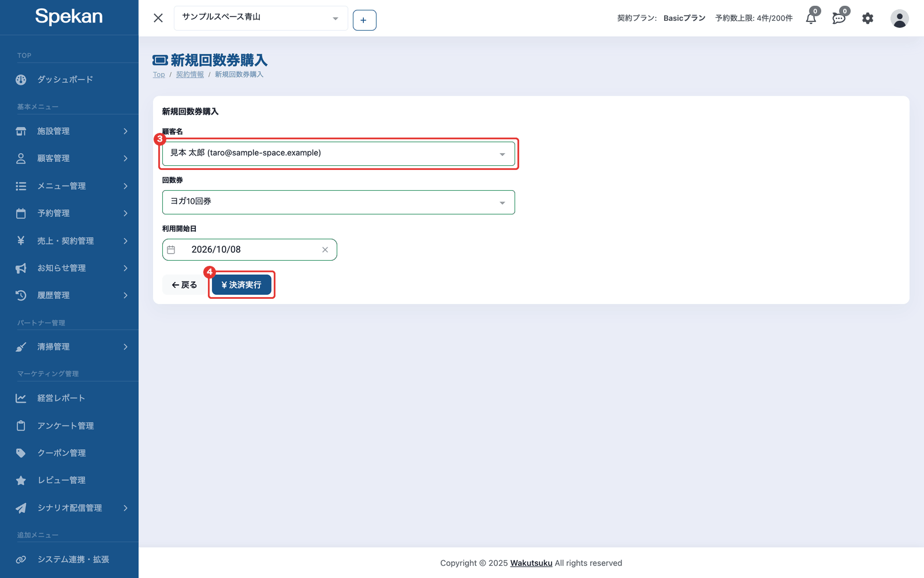Screen dimensions: 924x578
Task: Click the アンケート管理 clipboard icon
Action: [x=21, y=426]
